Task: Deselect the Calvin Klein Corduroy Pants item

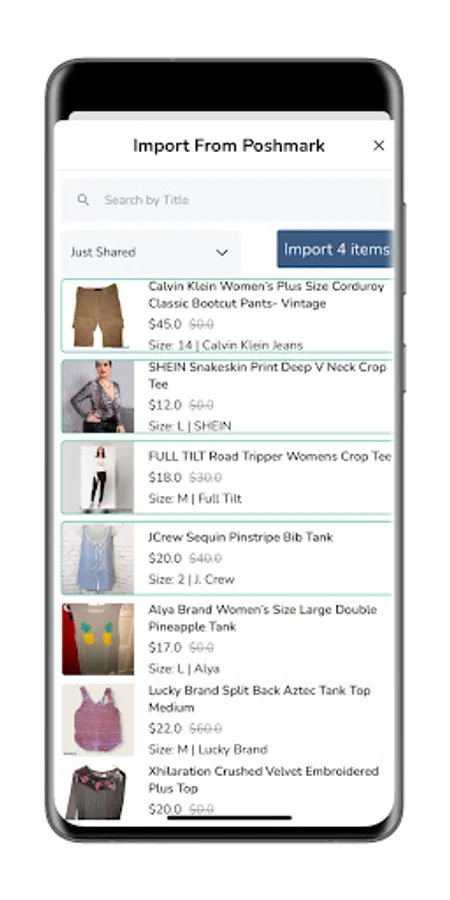Action: (227, 315)
